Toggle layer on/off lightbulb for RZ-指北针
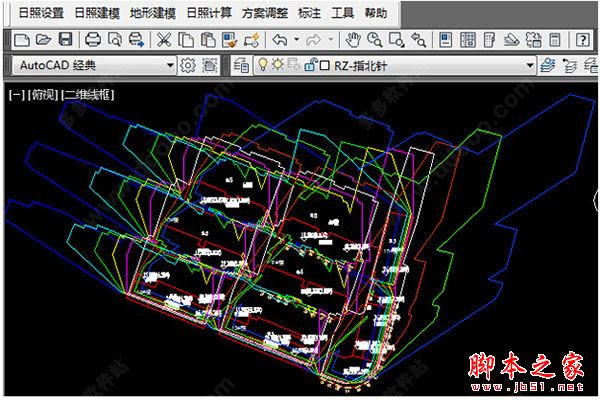This screenshot has height=403, width=600. click(262, 65)
